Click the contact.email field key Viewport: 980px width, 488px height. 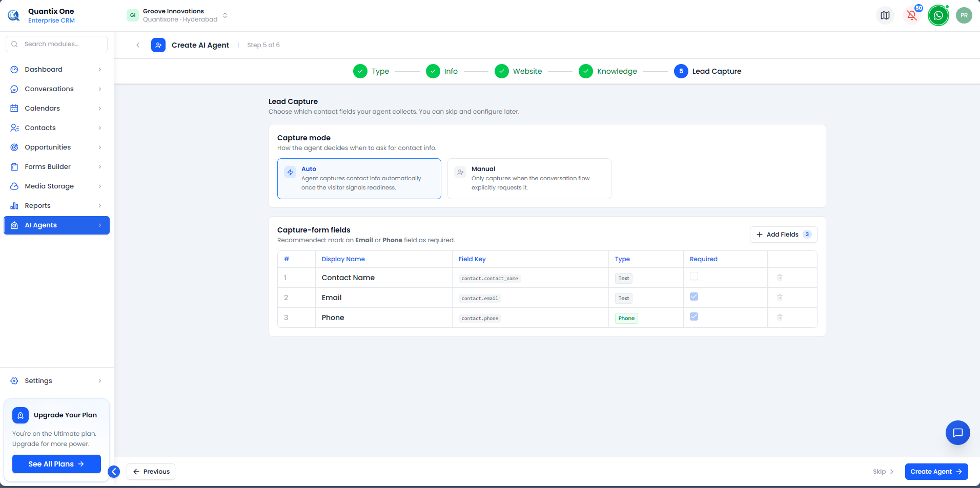(x=480, y=299)
